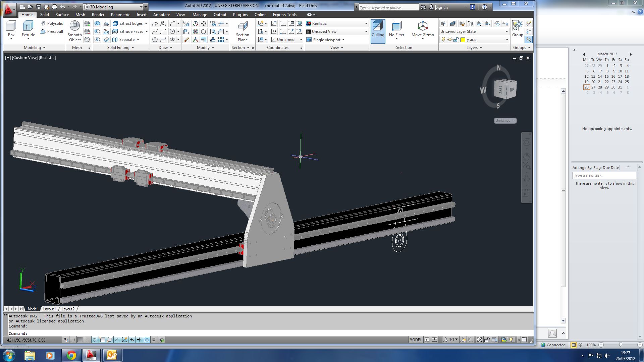Click the Move Gizmo icon
The width and height of the screenshot is (644, 362).
[x=423, y=28]
